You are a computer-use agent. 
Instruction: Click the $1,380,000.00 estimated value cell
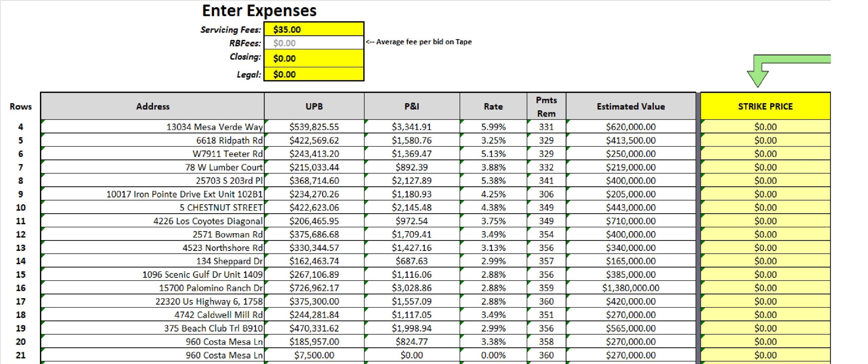[x=631, y=288]
